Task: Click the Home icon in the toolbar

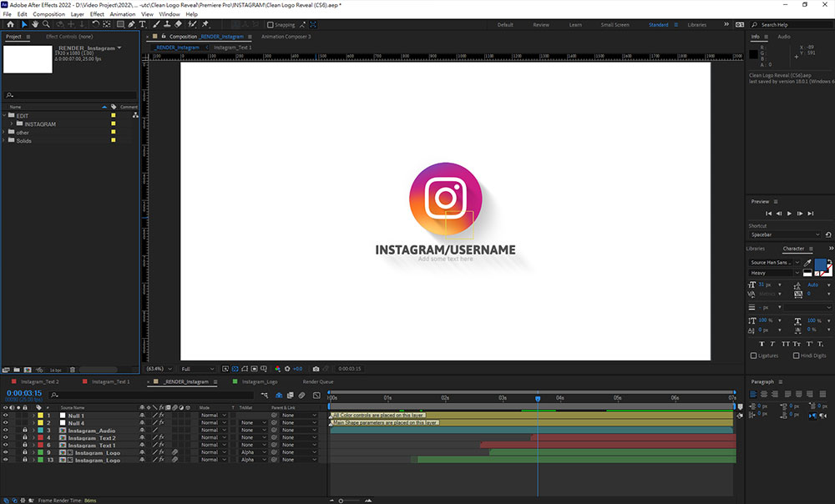Action: [10, 24]
